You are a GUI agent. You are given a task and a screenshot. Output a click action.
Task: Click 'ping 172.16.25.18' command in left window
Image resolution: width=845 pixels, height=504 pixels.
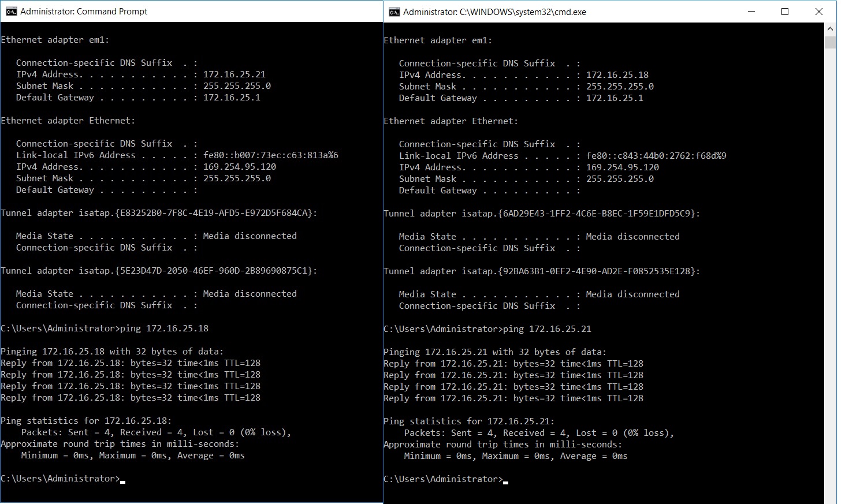(x=164, y=328)
